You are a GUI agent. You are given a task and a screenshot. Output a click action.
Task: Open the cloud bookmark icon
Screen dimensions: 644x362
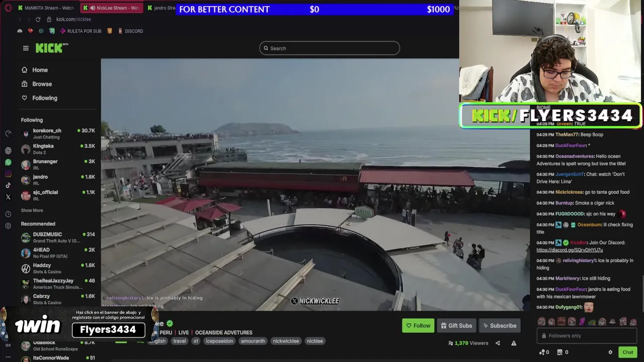click(x=20, y=31)
